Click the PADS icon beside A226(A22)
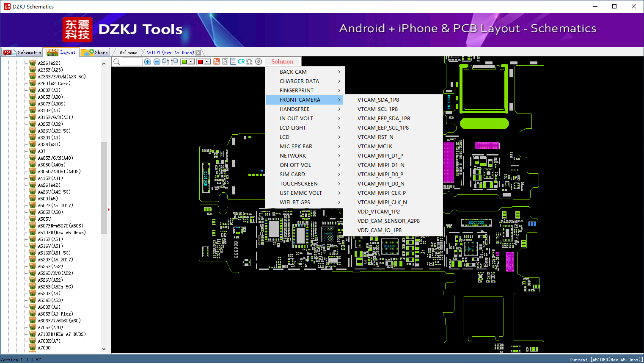Screen dimensions: 644x363 [33, 63]
